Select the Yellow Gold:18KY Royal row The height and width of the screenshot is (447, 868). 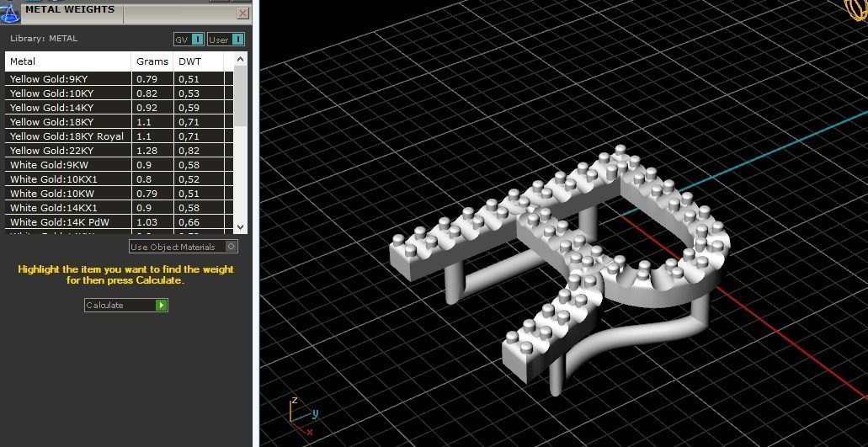click(x=119, y=136)
